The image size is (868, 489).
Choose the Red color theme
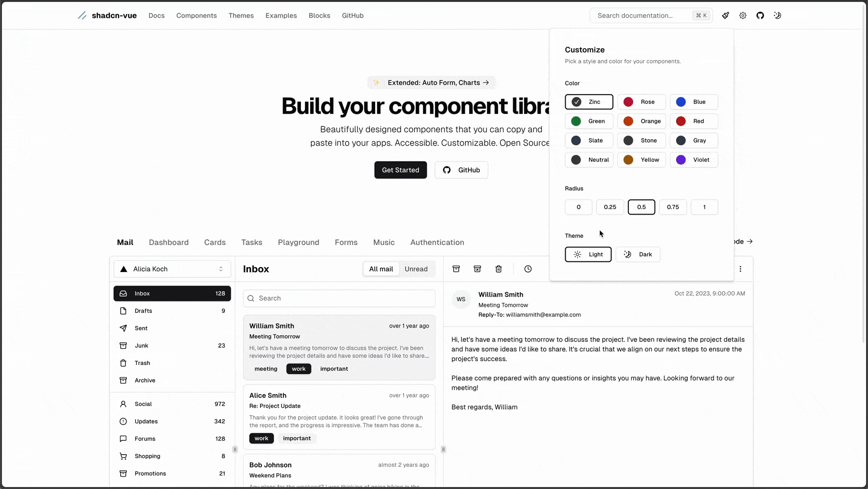point(694,121)
